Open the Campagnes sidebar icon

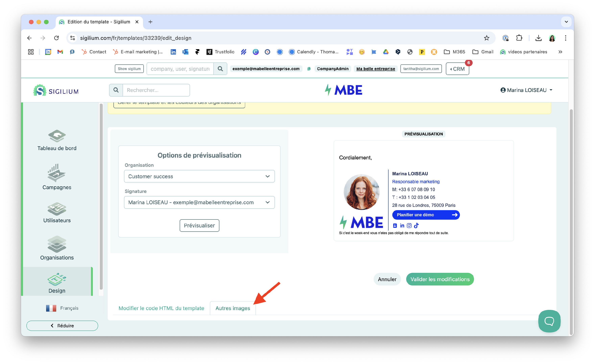57,173
